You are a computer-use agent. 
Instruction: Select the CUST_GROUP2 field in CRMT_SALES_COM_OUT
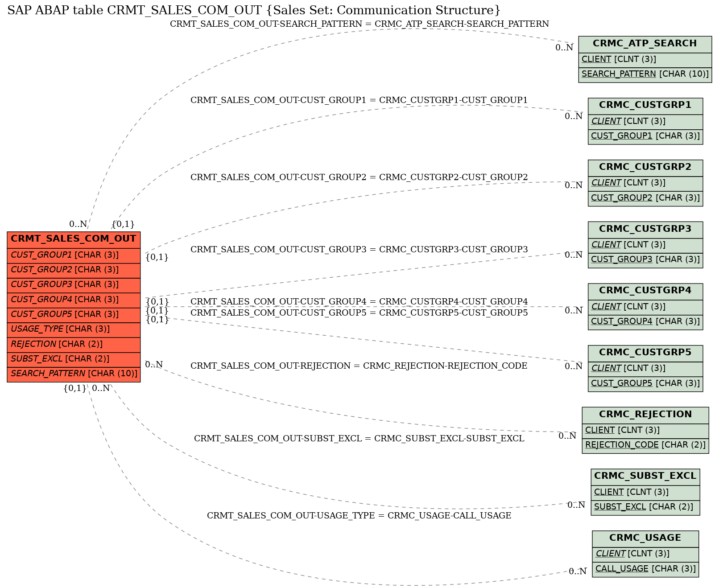(74, 270)
